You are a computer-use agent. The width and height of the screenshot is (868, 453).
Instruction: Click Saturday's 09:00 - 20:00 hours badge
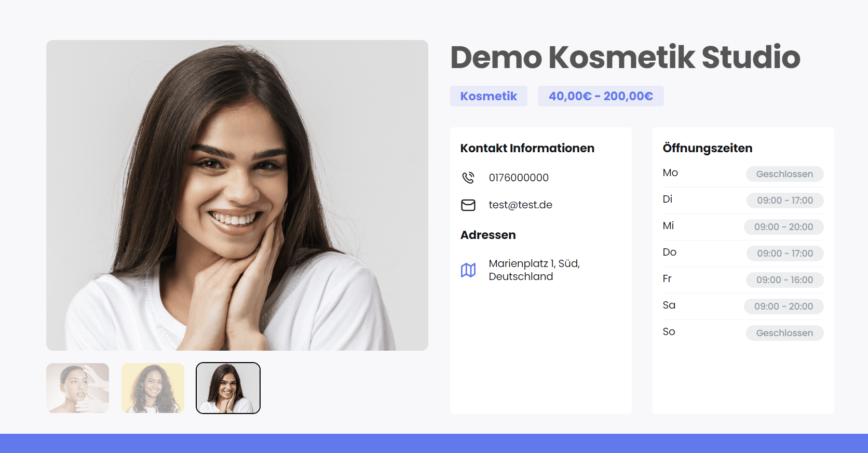[x=784, y=307]
